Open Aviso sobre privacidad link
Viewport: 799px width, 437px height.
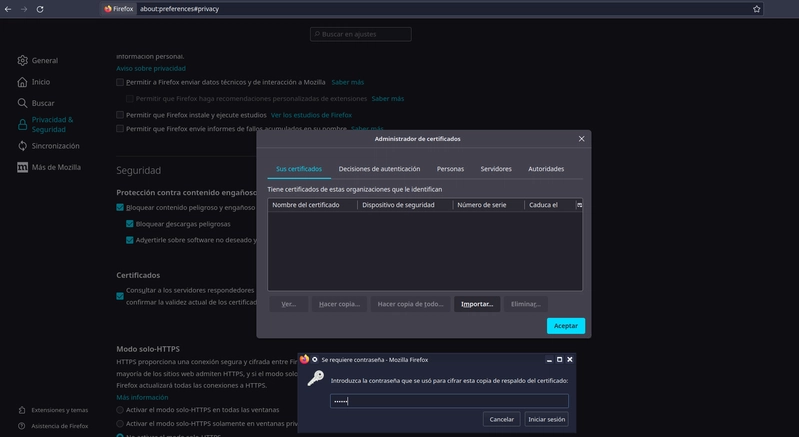click(x=151, y=68)
